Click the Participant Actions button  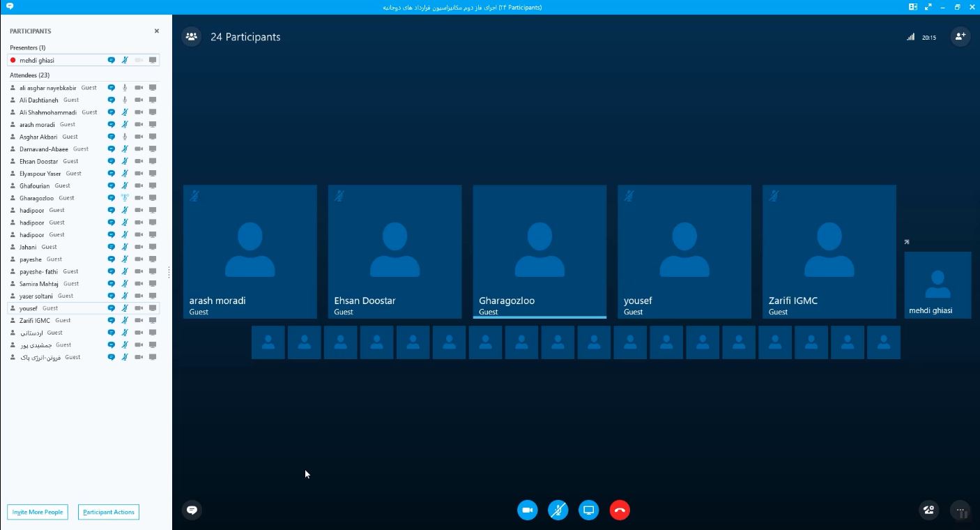pos(108,512)
